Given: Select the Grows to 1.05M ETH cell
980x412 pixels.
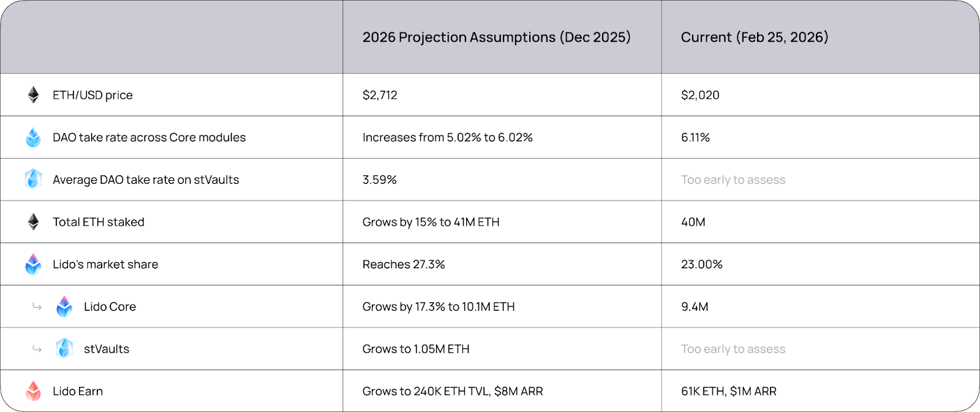Looking at the screenshot, I should 415,349.
